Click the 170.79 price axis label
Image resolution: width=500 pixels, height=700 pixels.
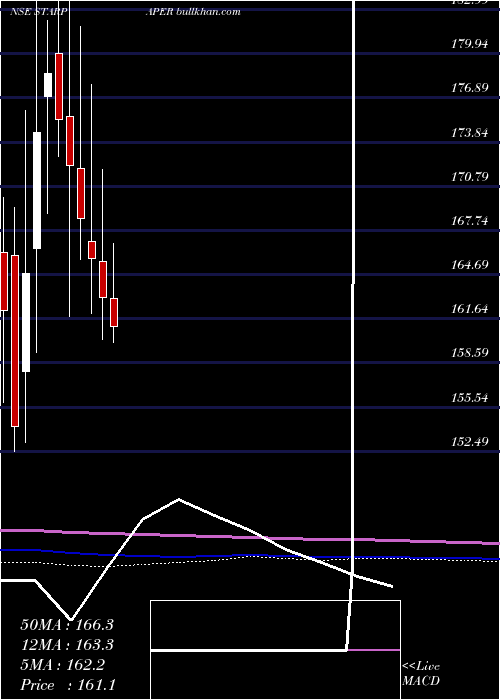[469, 177]
